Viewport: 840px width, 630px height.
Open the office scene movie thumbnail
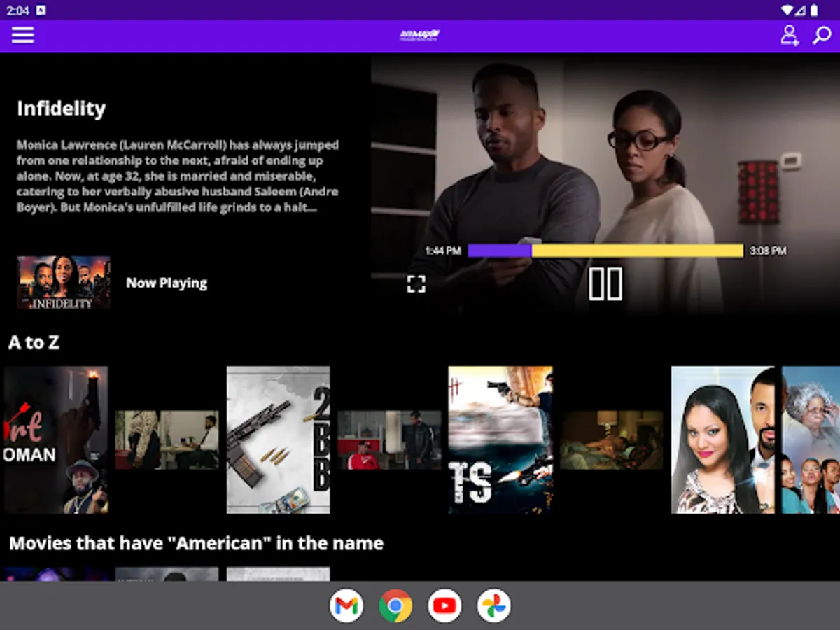(x=167, y=440)
